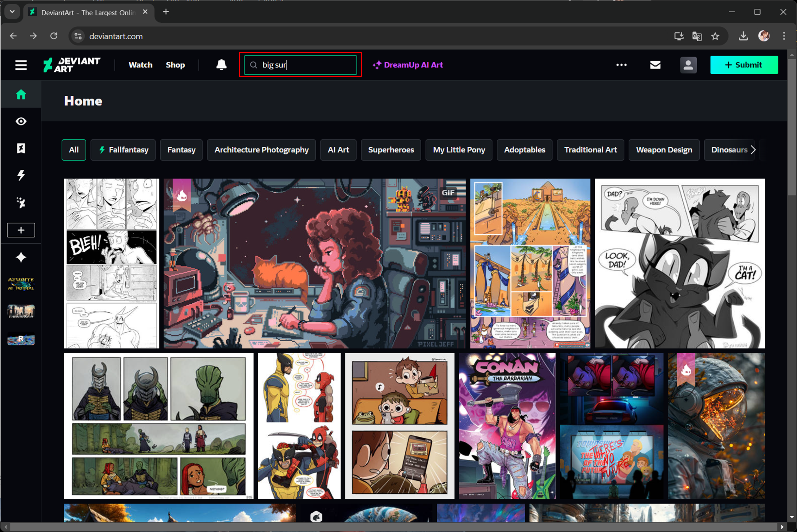This screenshot has width=797, height=532.
Task: Click the four-point star sidebar icon
Action: 21,257
